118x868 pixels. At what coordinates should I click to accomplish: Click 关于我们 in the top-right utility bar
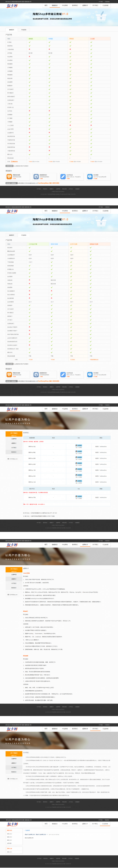pos(101,1)
